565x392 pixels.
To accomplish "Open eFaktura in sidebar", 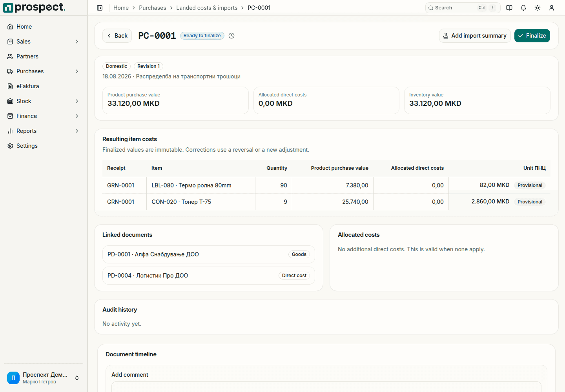I will pos(44,86).
